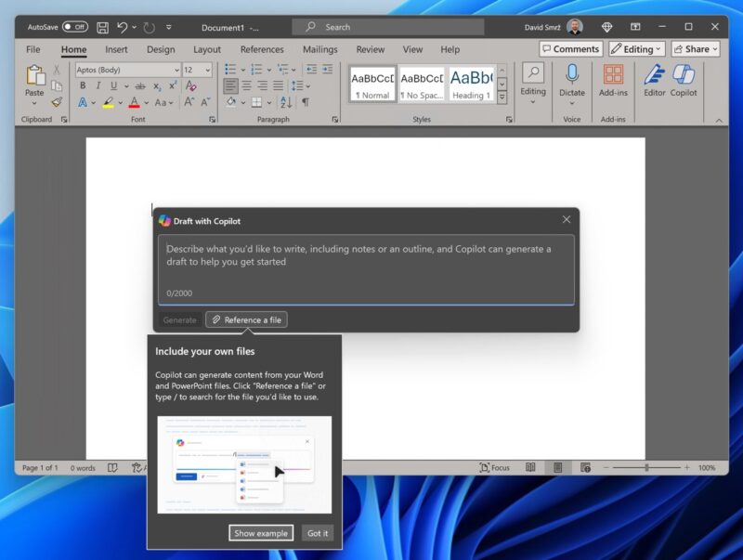This screenshot has width=743, height=560.
Task: Switch to the References ribbon tab
Action: (262, 49)
